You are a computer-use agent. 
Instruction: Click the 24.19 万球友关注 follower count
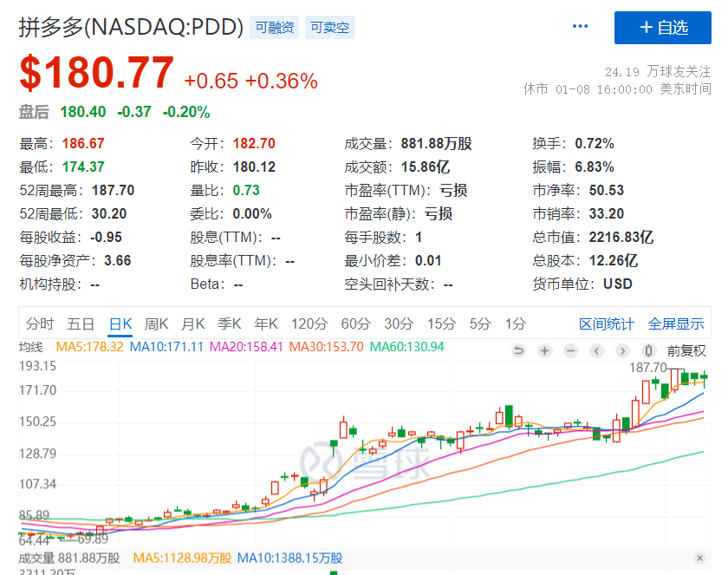tap(658, 71)
